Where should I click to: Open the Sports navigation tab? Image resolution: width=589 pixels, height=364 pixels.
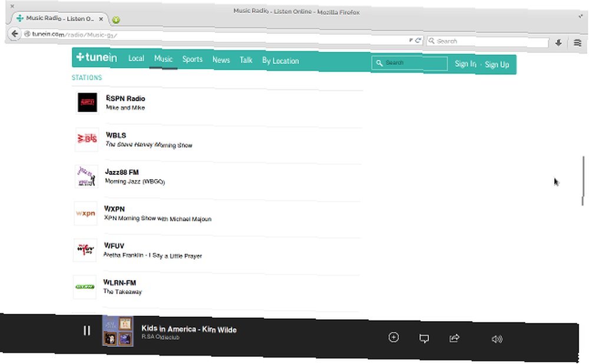[193, 59]
